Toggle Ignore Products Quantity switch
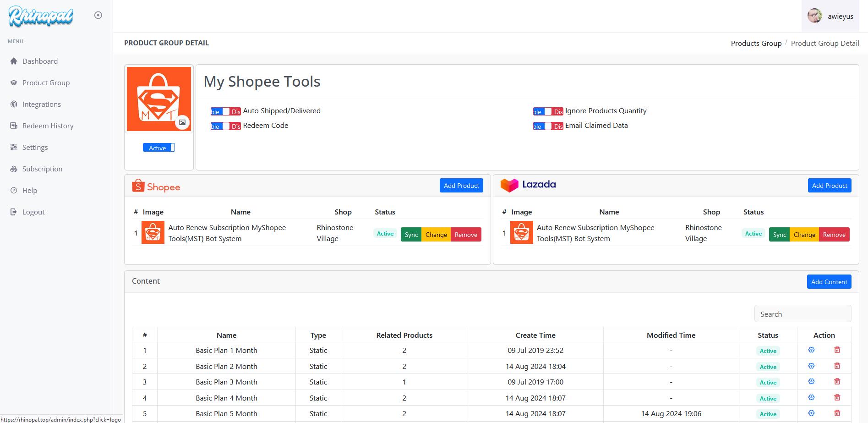The image size is (868, 423). click(548, 111)
